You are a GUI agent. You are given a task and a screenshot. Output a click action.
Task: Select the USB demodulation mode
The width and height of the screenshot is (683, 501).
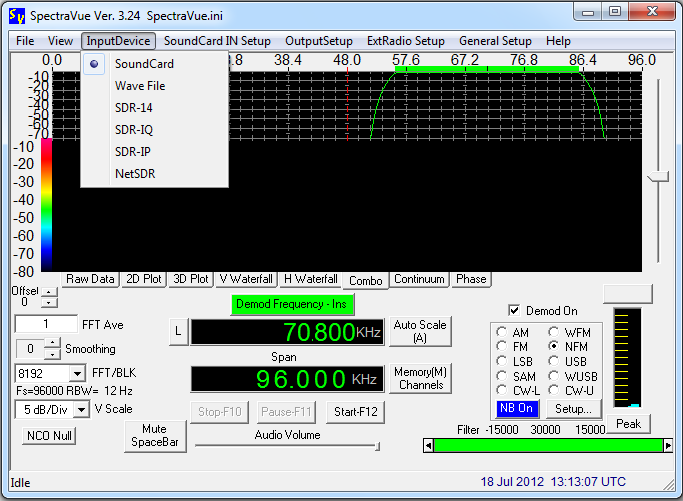click(555, 361)
